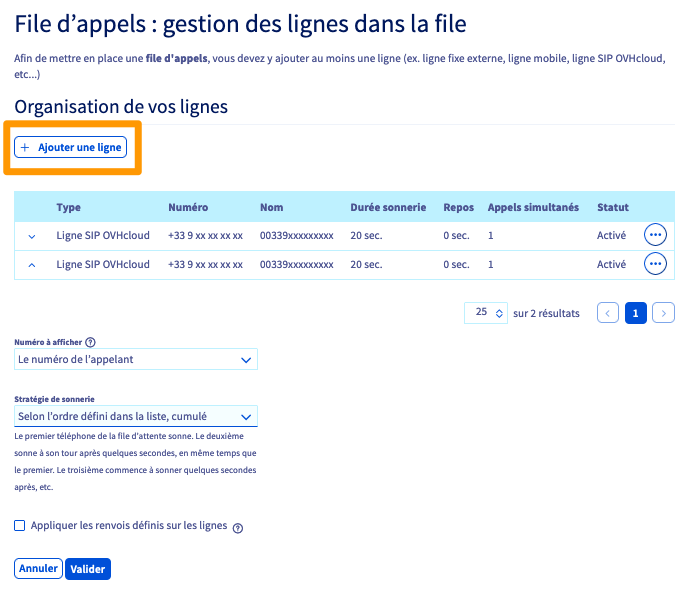The height and width of the screenshot is (590, 697).
Task: Expand the first Ligne SIP OVHcloud row
Action: (x=31, y=236)
